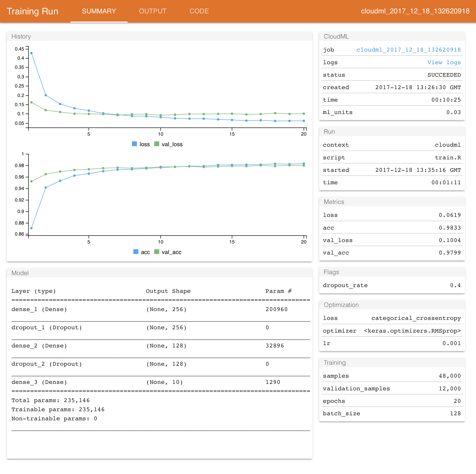
Task: Click the blue loss legend swatch
Action: 134,144
